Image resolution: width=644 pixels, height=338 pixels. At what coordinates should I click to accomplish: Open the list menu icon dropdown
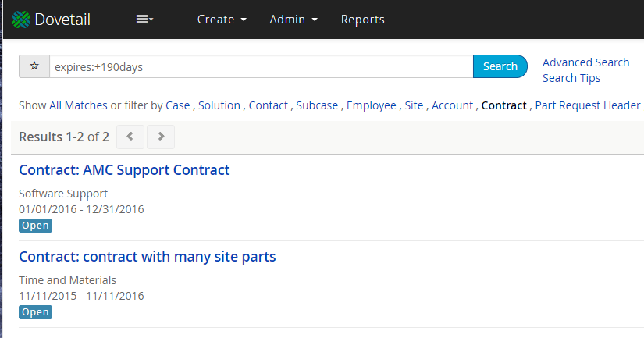(x=144, y=20)
